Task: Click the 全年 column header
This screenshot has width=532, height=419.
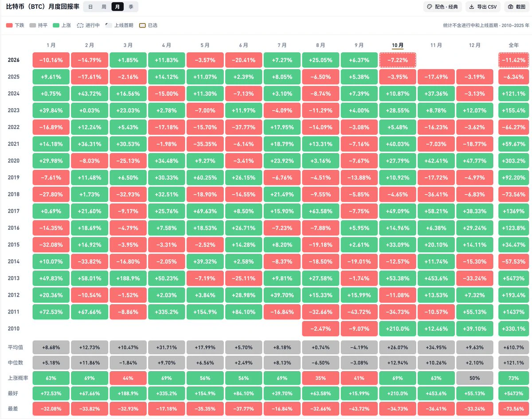Action: pyautogui.click(x=513, y=45)
